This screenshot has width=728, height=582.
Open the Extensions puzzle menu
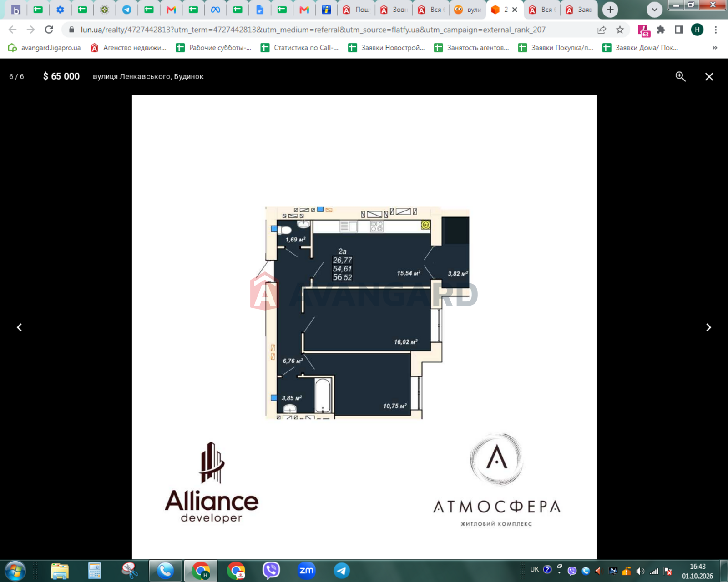click(661, 30)
